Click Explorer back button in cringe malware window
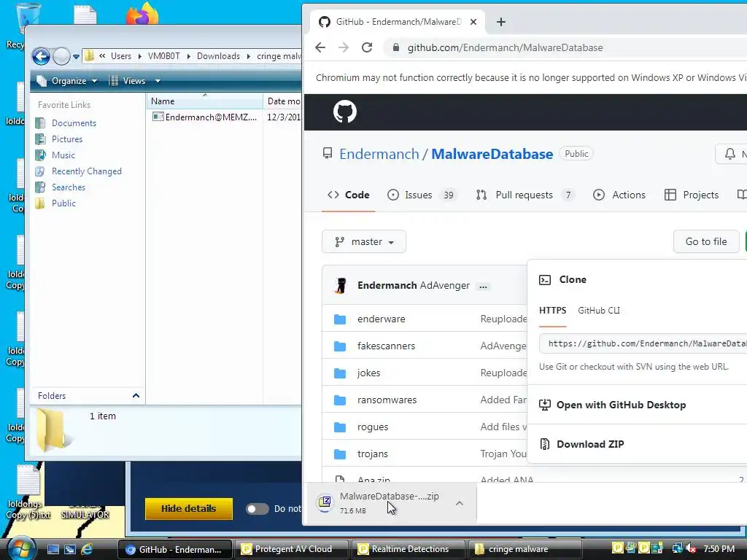This screenshot has width=747, height=560. click(41, 57)
